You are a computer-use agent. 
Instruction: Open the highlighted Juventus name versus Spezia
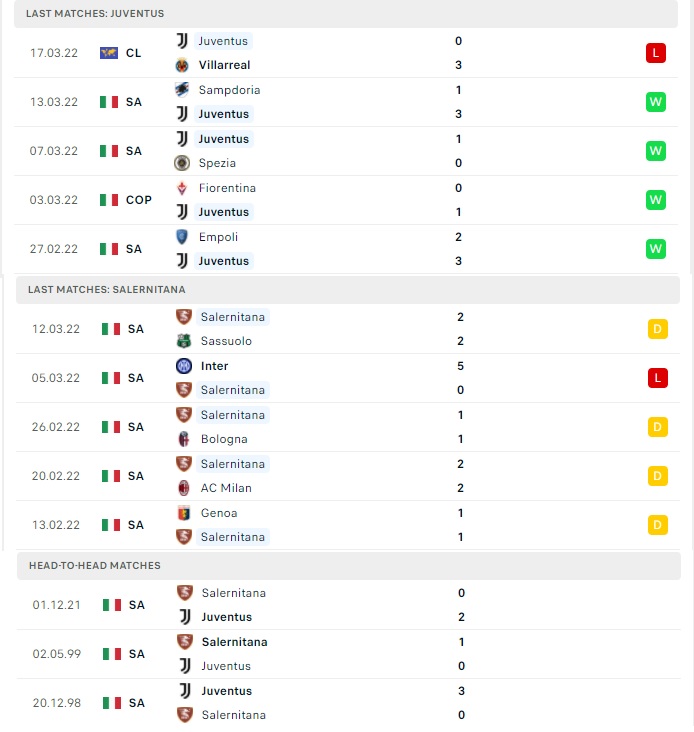(224, 139)
